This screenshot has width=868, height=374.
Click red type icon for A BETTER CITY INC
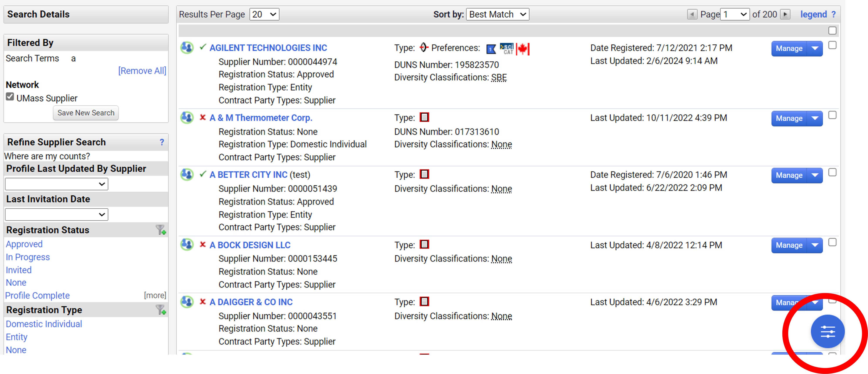pos(424,174)
